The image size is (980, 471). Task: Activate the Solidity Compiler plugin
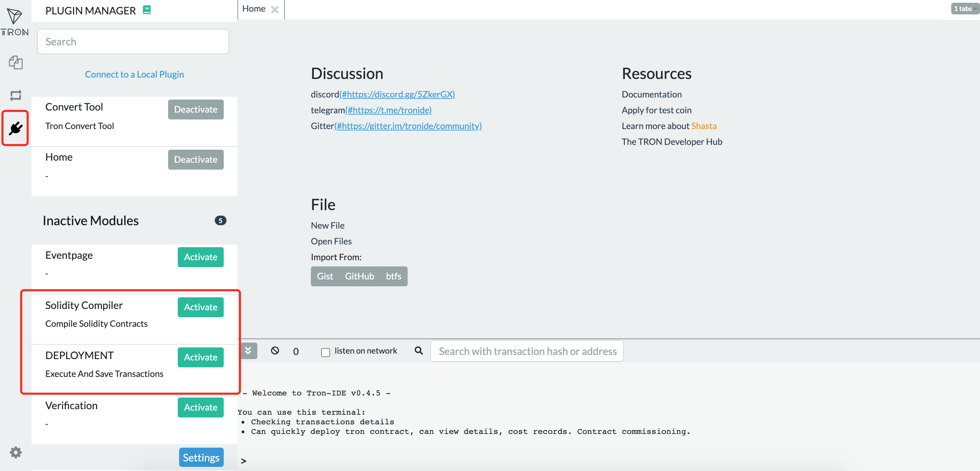point(200,307)
